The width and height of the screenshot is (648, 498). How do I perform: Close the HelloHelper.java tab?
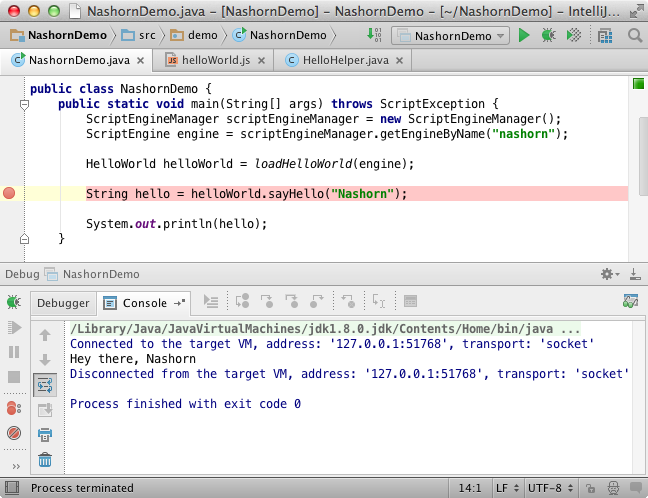399,61
